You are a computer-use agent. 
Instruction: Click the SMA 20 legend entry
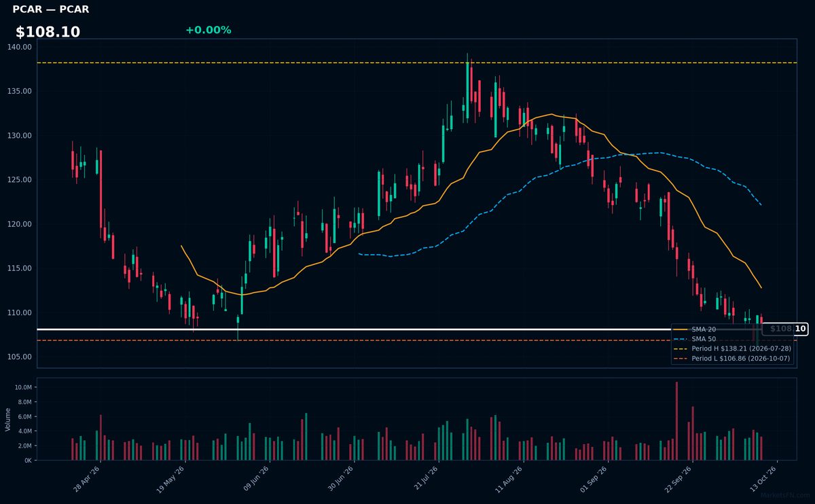[x=696, y=329]
